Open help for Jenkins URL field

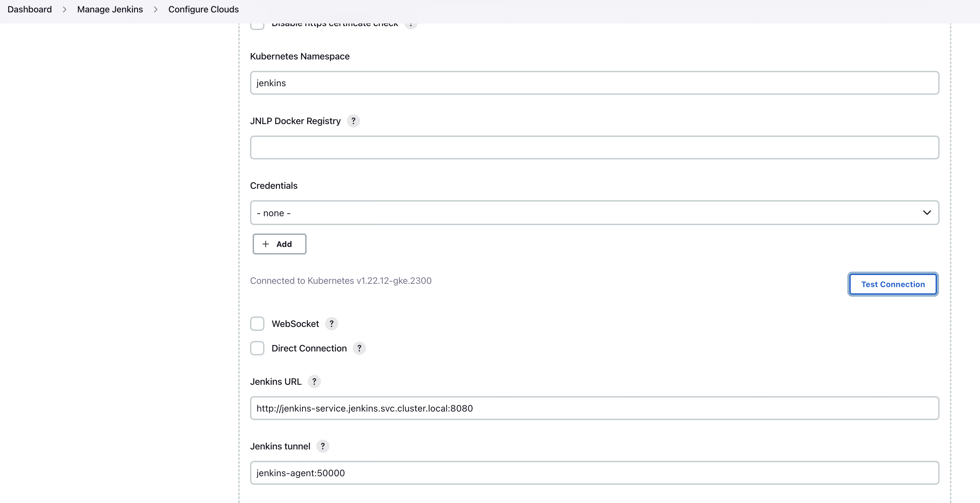coord(314,381)
